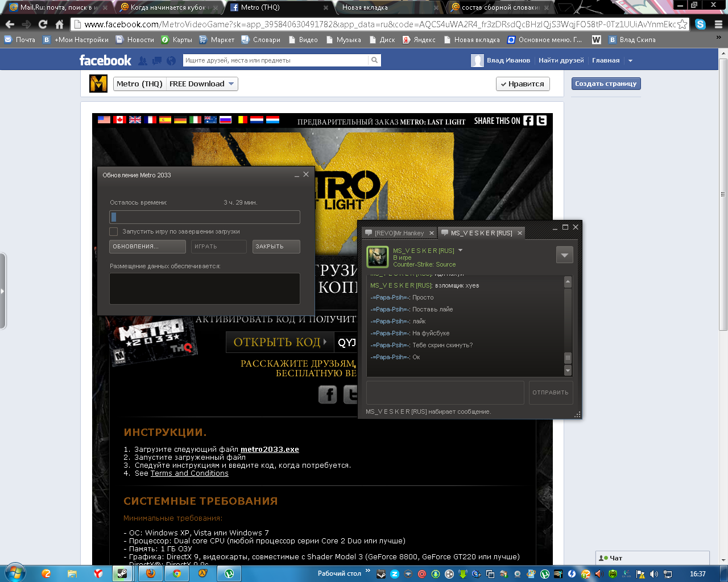Click the Steam chat scrollbar up arrow
728x582 pixels.
point(568,282)
